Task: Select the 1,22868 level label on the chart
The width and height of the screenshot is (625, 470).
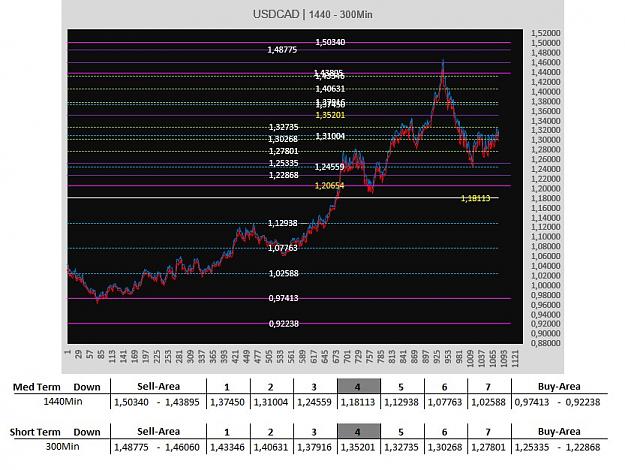Action: point(283,175)
